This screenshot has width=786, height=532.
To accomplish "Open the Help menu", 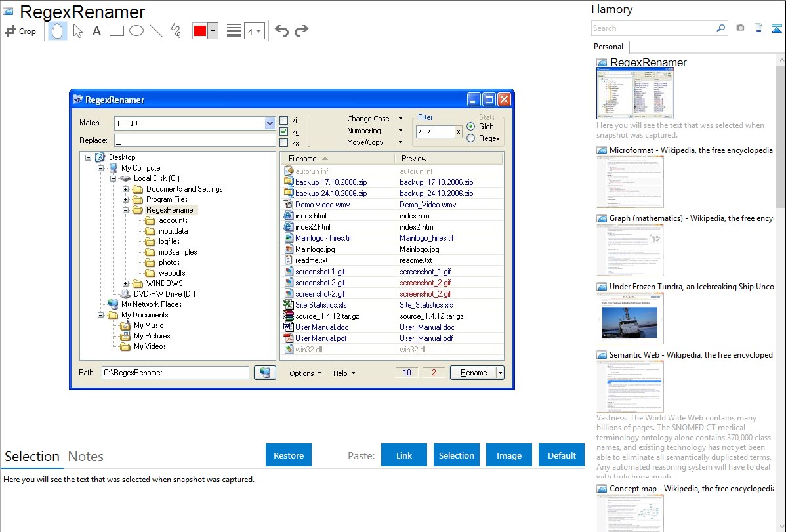I will pyautogui.click(x=344, y=373).
